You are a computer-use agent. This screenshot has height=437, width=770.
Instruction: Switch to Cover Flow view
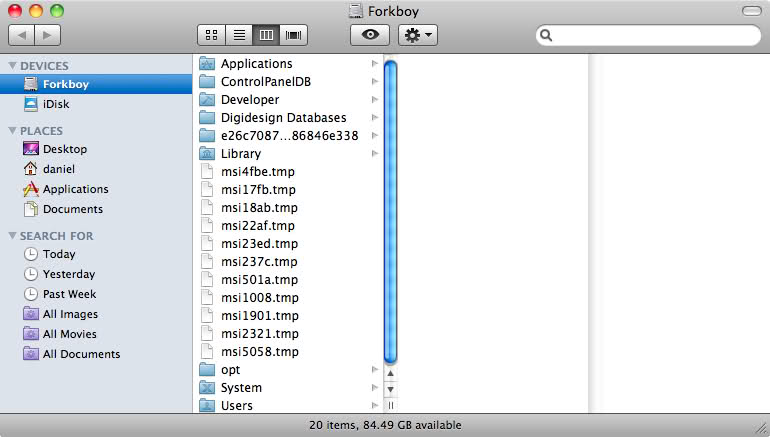pos(294,35)
